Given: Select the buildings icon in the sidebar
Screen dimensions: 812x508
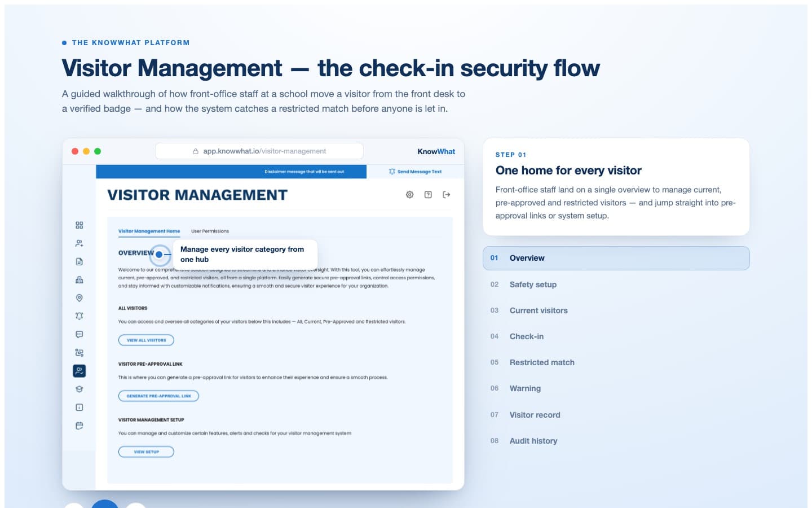Looking at the screenshot, I should [79, 280].
